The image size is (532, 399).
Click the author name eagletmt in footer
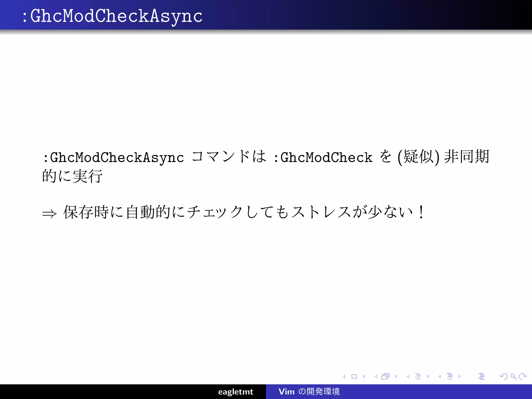coord(236,392)
